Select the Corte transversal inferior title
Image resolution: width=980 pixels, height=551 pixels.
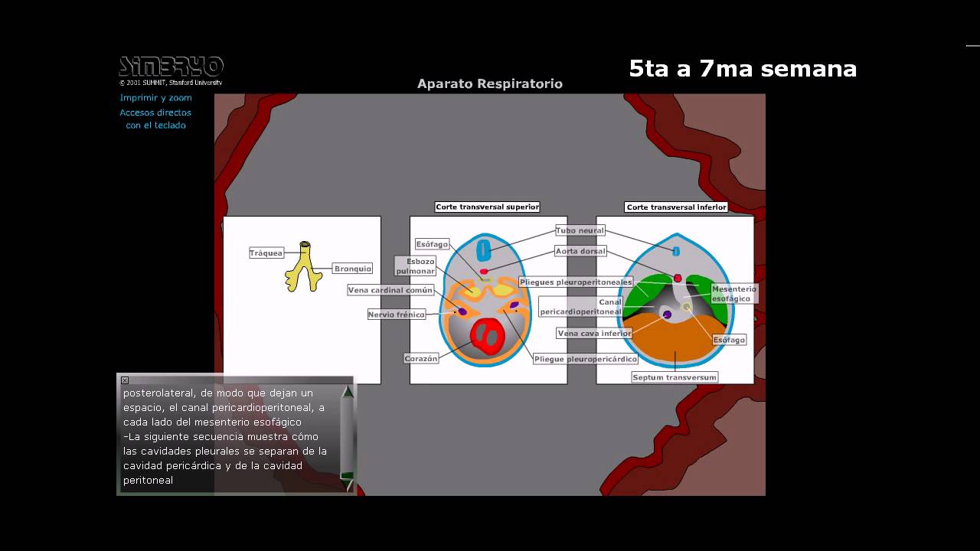pos(677,207)
